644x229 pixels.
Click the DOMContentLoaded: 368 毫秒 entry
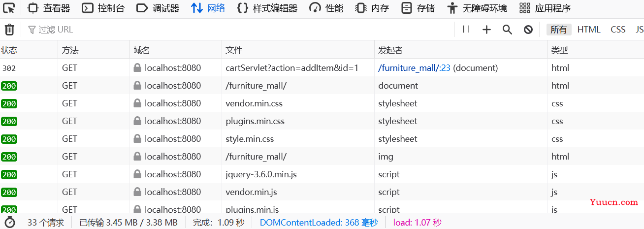319,223
